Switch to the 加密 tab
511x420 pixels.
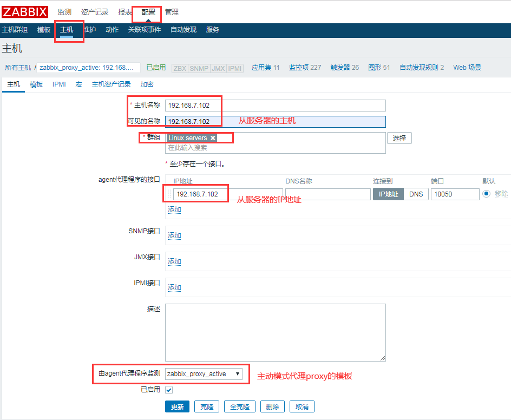pyautogui.click(x=147, y=84)
